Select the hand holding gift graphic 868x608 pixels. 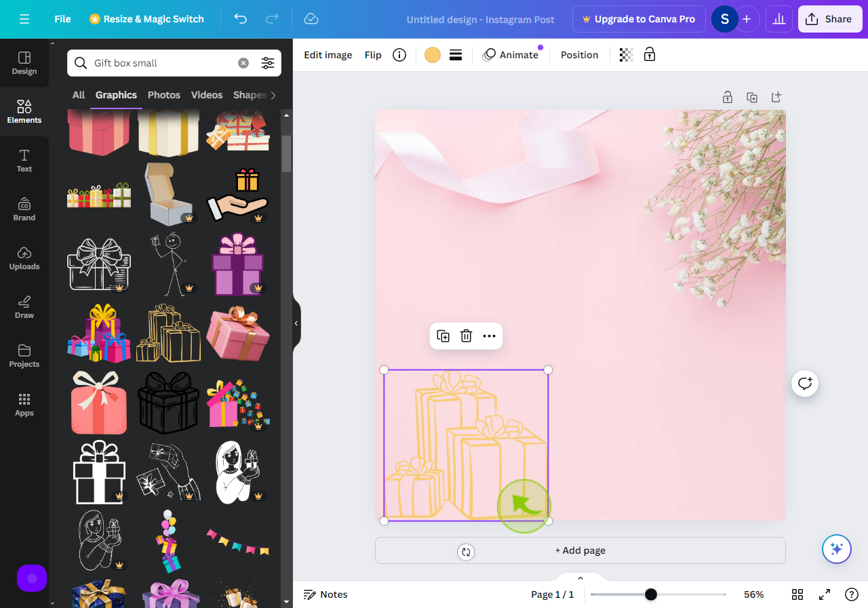click(x=237, y=195)
